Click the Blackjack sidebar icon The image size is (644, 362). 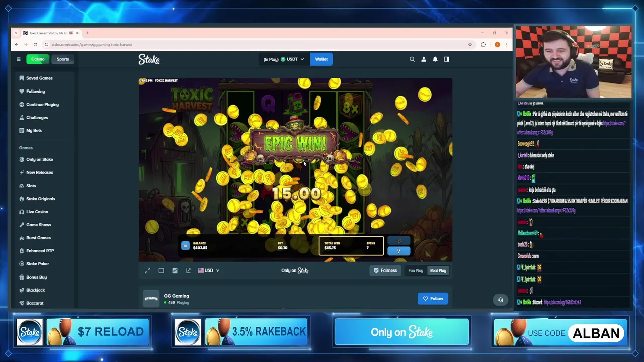[22, 290]
